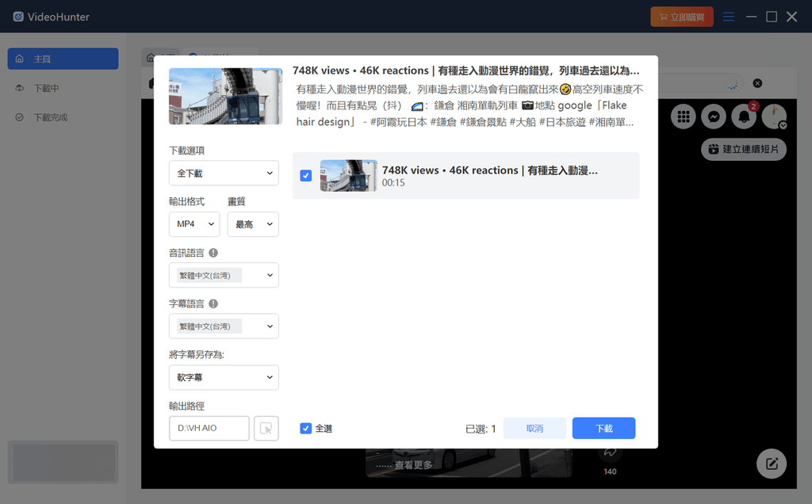Click the Facebook grid menu icon
Image resolution: width=812 pixels, height=504 pixels.
point(684,117)
